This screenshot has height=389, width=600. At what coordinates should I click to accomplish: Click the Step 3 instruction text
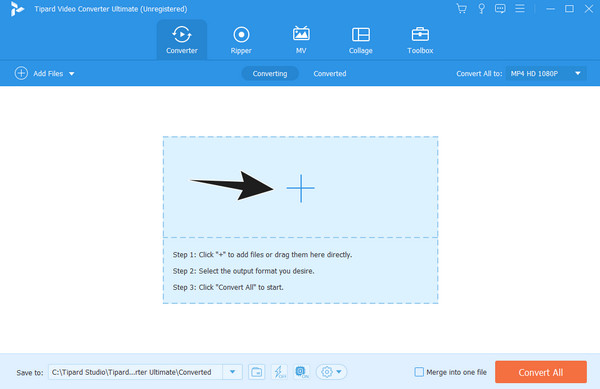tap(228, 287)
